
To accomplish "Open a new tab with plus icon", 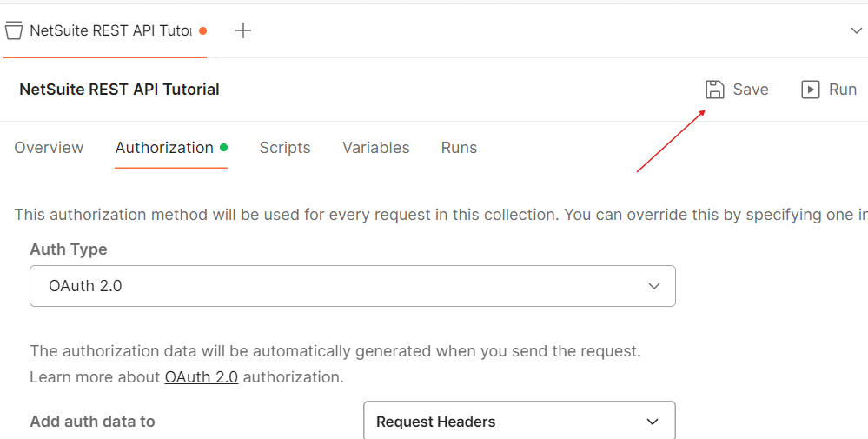I will [x=243, y=30].
